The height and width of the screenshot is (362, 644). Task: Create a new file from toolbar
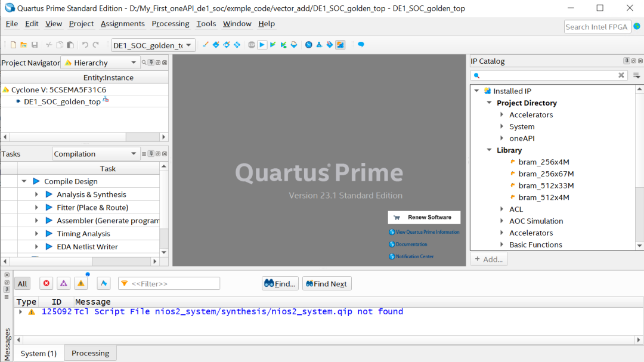(13, 45)
